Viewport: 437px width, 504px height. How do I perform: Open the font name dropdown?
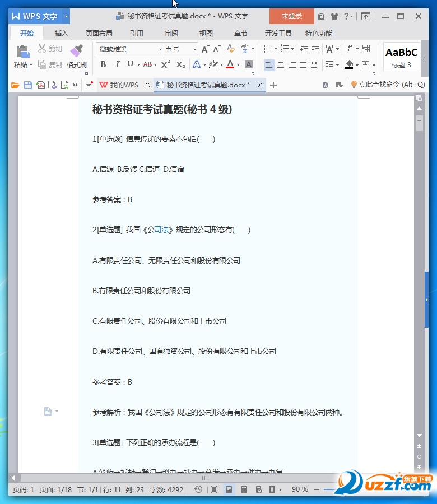(x=160, y=49)
